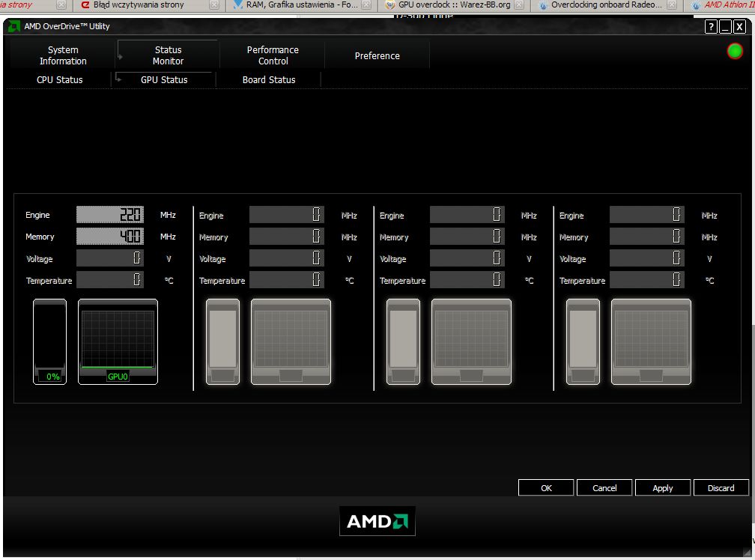The image size is (755, 560).
Task: Click the fourth GPU Temperature value field
Action: [646, 279]
